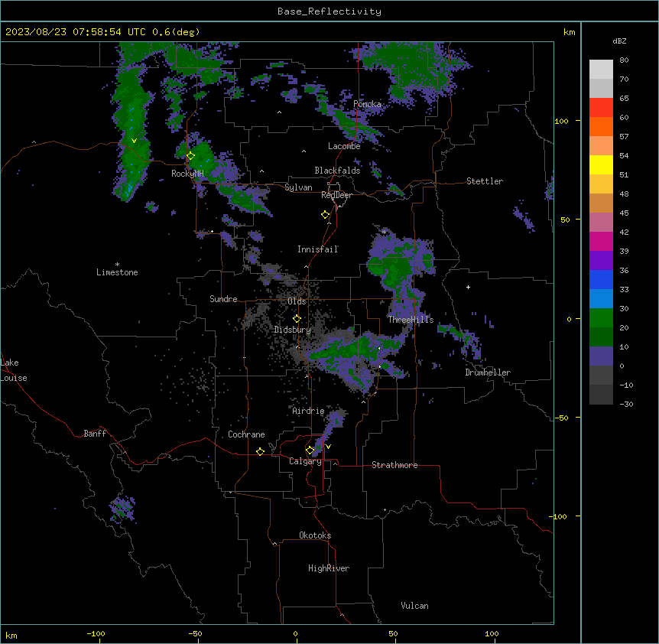This screenshot has width=659, height=644.
Task: Pick the yellow diamond marker below Cochrane
Action: tap(260, 451)
